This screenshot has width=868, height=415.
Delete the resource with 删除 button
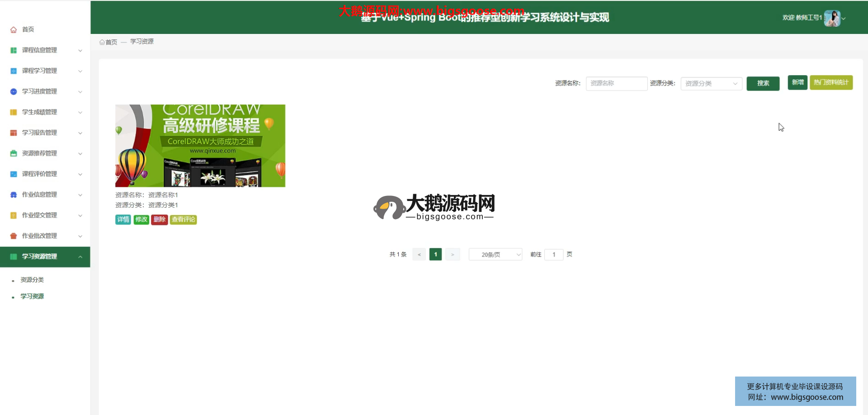(x=160, y=219)
